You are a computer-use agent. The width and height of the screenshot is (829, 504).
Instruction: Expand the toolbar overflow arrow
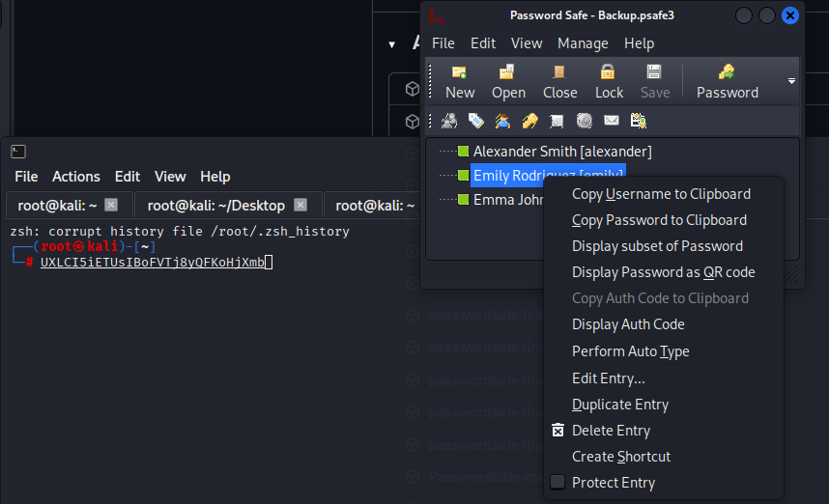coord(791,81)
